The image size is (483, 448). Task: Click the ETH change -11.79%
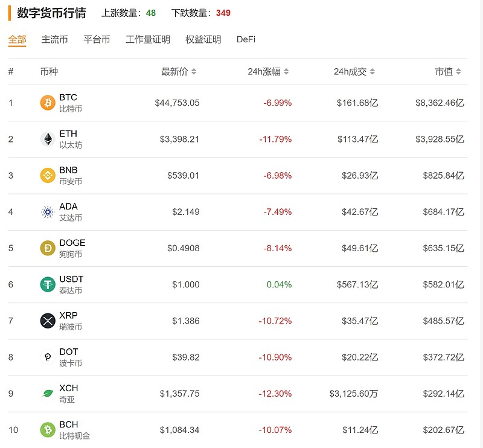coord(275,139)
